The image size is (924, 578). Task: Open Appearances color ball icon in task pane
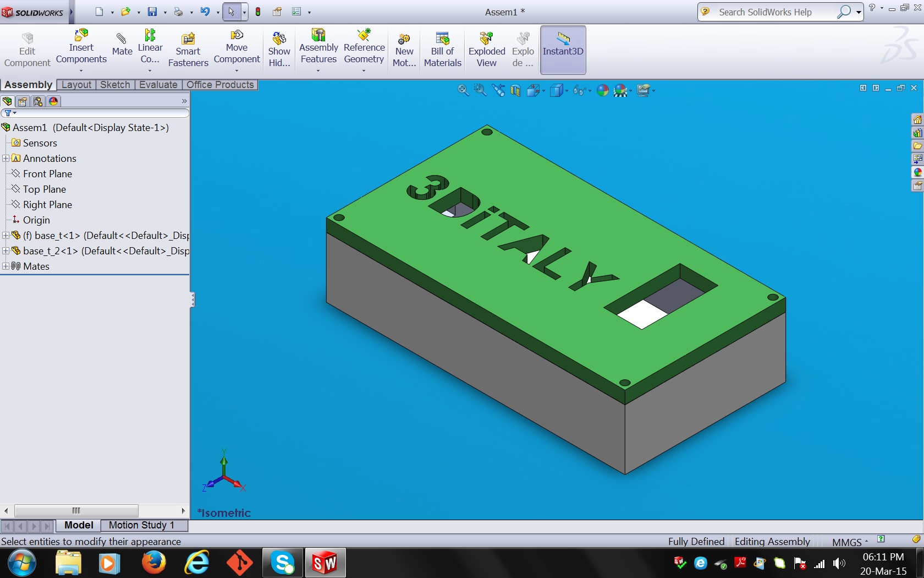click(x=917, y=172)
